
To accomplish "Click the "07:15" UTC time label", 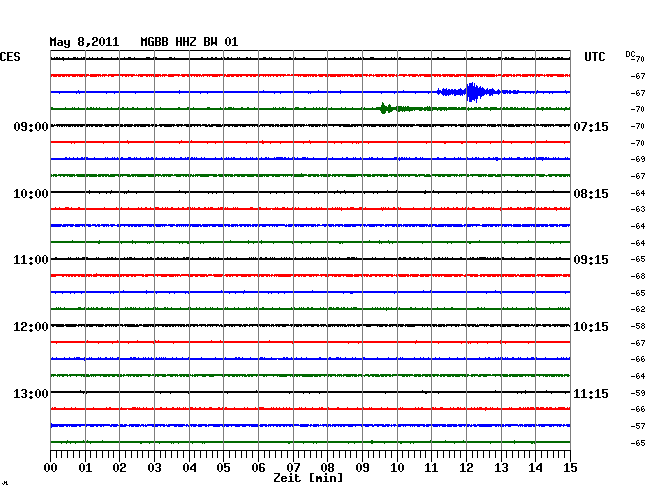I will 591,126.
